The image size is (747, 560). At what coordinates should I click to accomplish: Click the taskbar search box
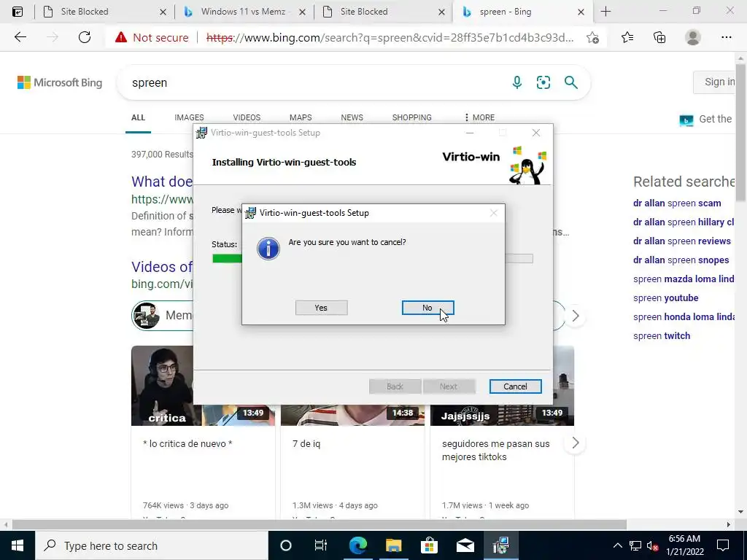click(152, 545)
